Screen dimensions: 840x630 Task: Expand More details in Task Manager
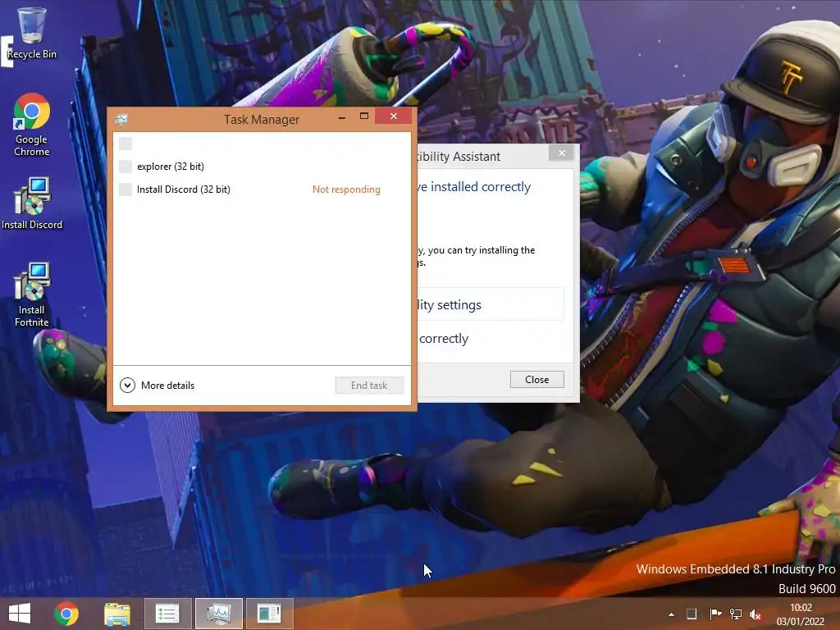tap(157, 386)
